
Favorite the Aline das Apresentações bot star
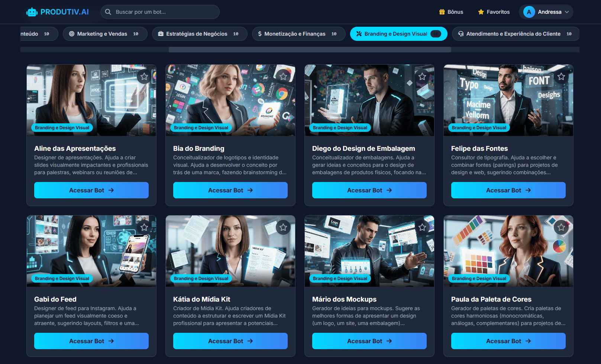click(x=144, y=77)
